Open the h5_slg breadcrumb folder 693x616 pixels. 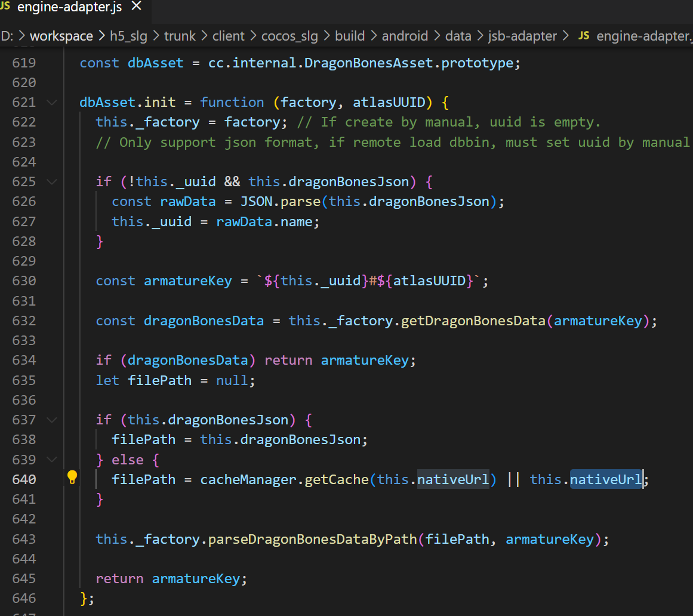pyautogui.click(x=128, y=36)
